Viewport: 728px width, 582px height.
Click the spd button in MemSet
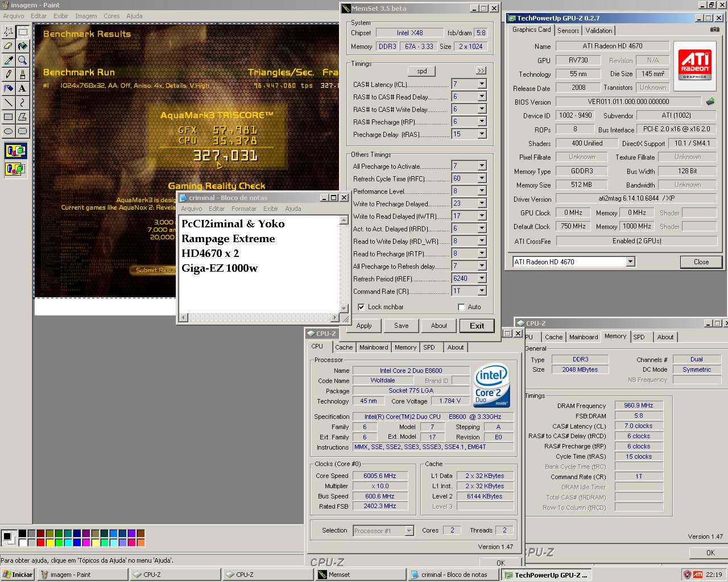coord(421,71)
